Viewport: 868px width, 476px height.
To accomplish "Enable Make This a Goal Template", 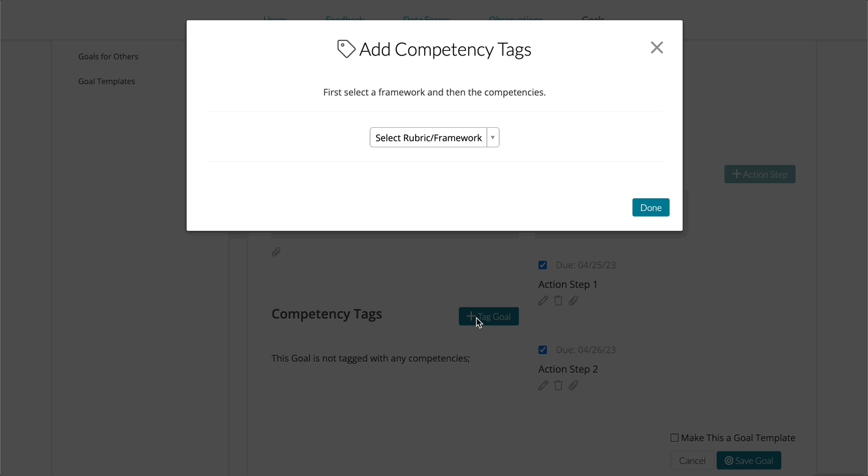I will (675, 438).
